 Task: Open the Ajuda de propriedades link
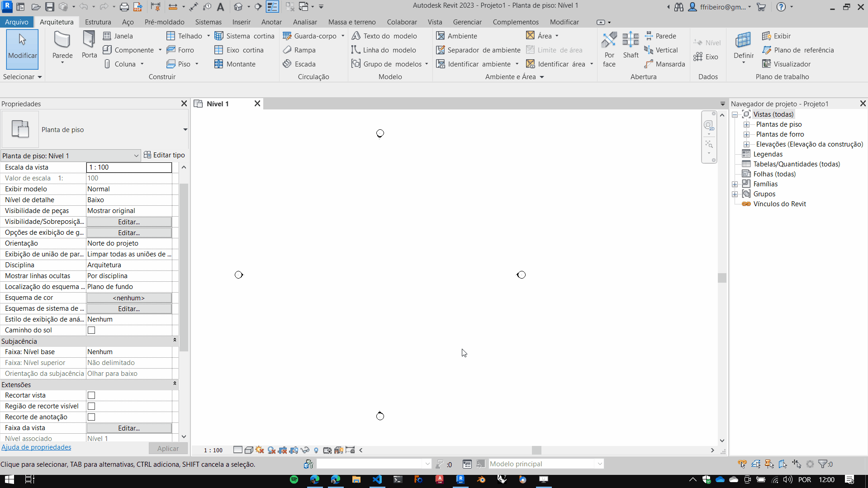click(36, 447)
